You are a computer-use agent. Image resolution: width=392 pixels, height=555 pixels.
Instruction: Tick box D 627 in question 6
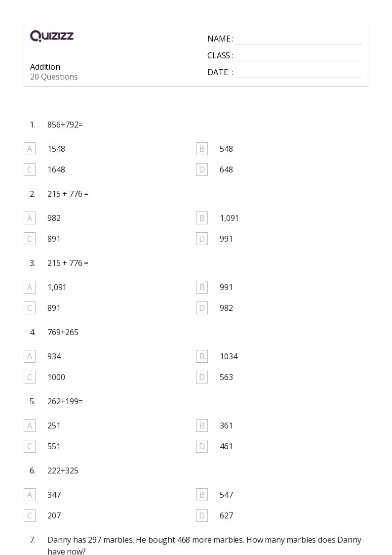coord(202,516)
